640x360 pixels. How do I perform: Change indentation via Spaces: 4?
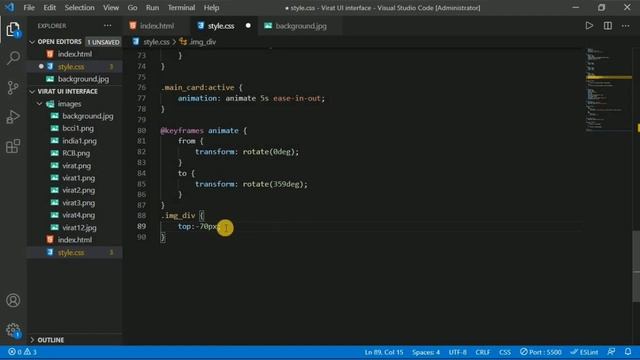[426, 352]
